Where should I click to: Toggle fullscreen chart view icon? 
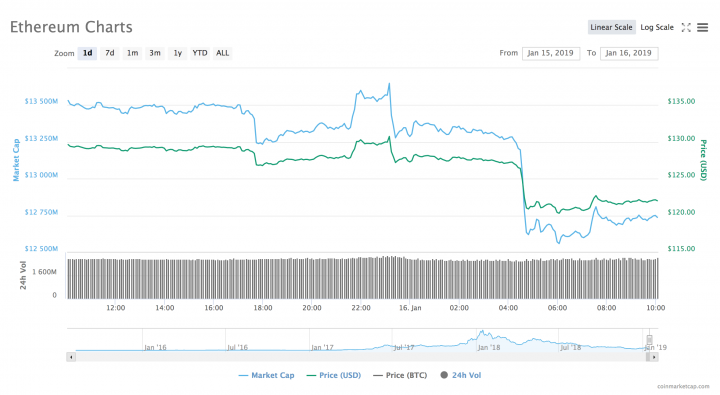point(686,28)
